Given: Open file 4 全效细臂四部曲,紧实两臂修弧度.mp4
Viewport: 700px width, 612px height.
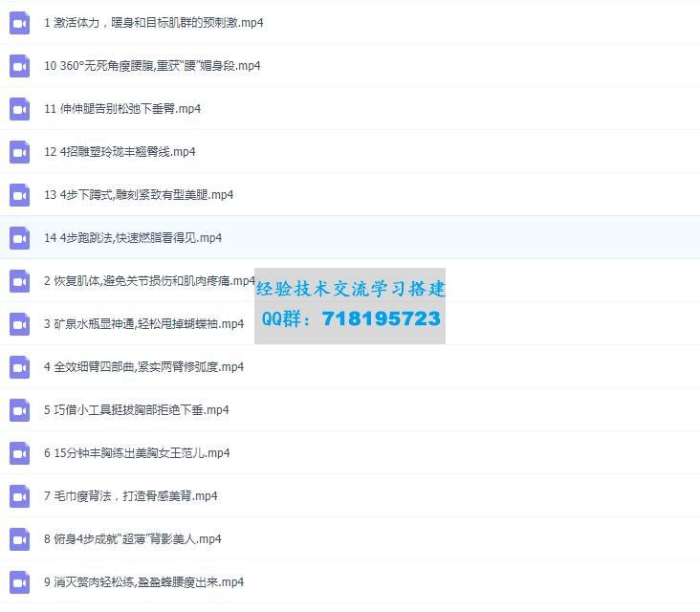Looking at the screenshot, I should (143, 367).
